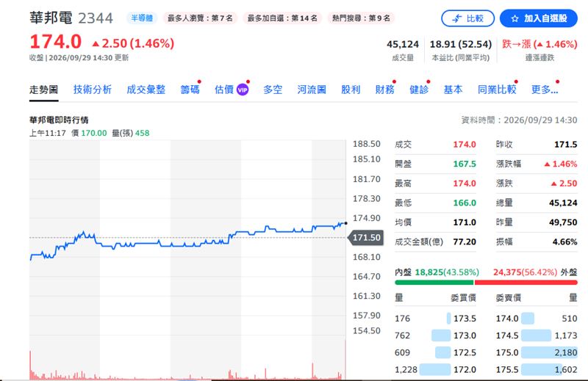
Task: Click ask price 174.5 in order book
Action: click(507, 335)
